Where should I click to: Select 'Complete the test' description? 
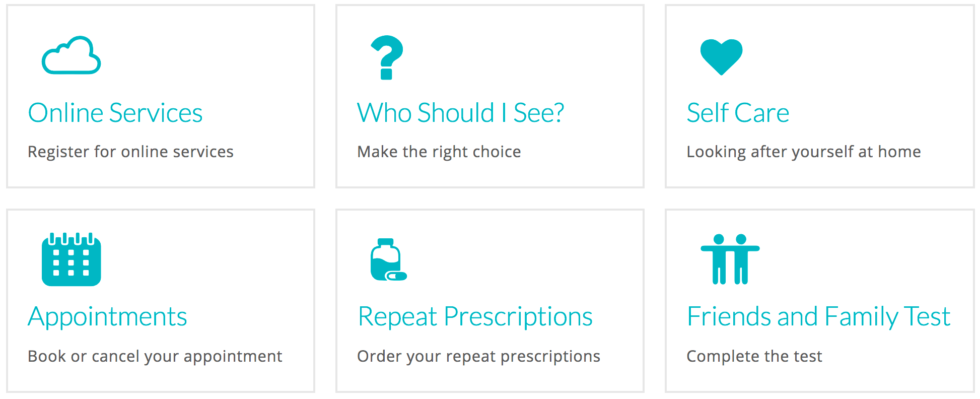pyautogui.click(x=754, y=356)
